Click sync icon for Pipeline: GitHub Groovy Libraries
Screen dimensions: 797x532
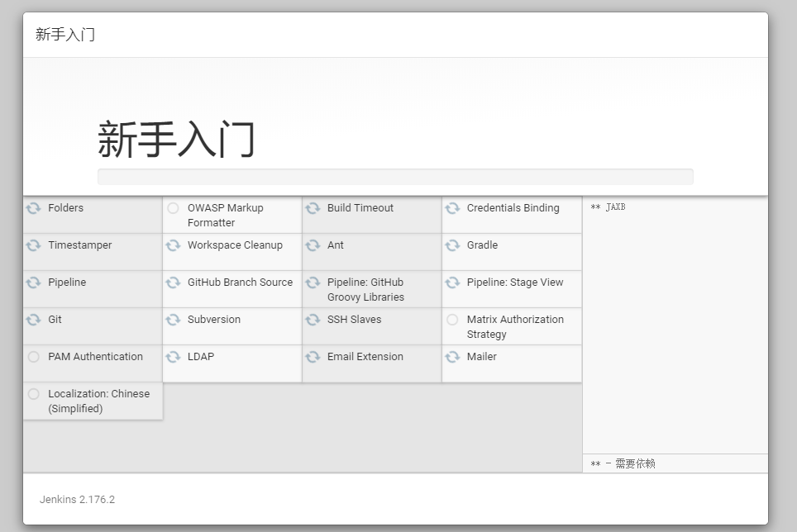313,283
